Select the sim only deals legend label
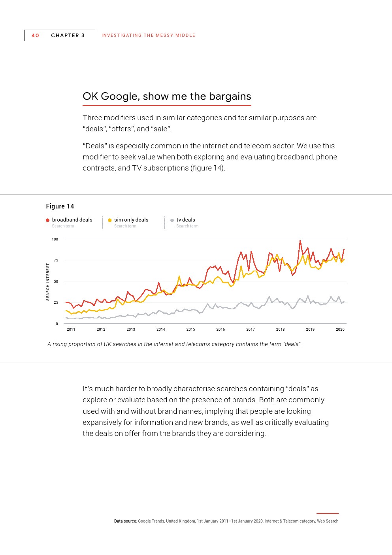Screen dimensions: 392x555 click(131, 220)
